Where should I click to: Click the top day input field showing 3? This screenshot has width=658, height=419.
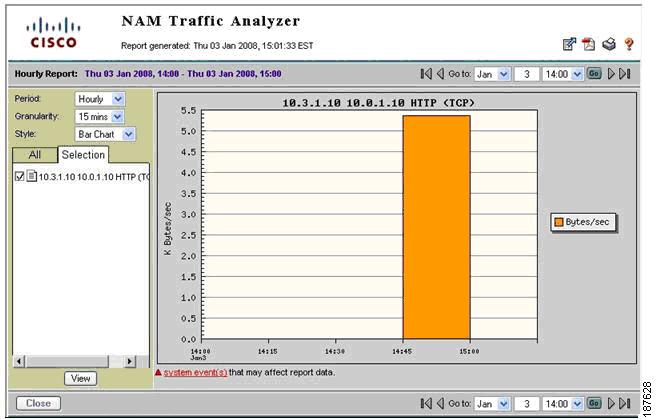pos(526,74)
